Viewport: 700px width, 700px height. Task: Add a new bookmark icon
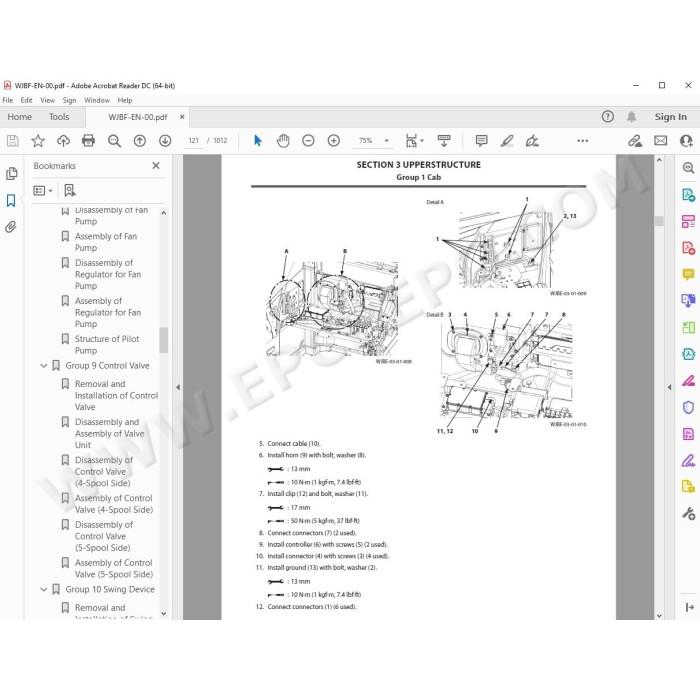click(70, 191)
